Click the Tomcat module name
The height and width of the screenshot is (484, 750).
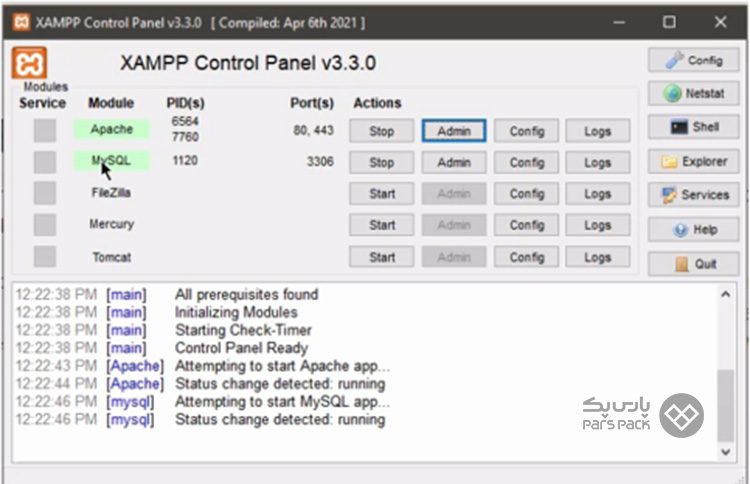(x=111, y=257)
